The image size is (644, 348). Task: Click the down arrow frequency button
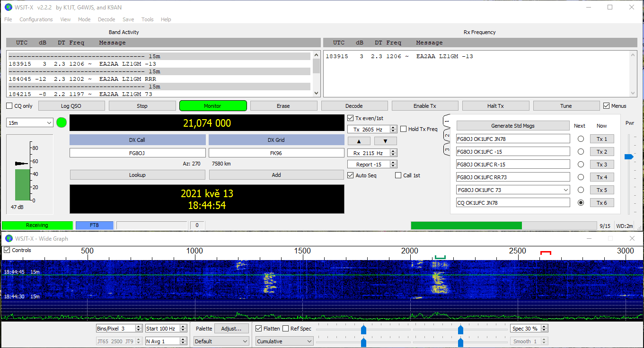[385, 141]
